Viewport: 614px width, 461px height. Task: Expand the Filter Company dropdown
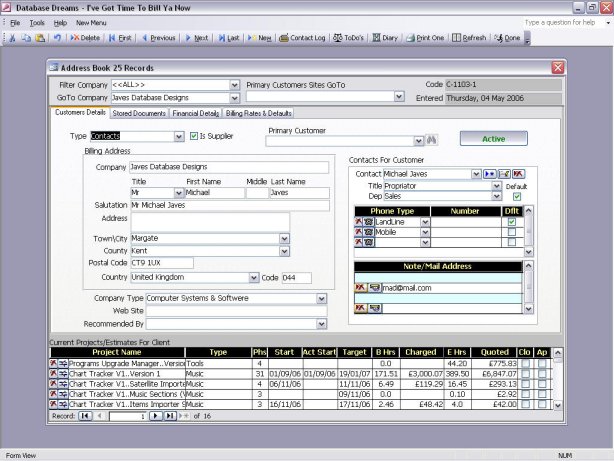point(234,86)
